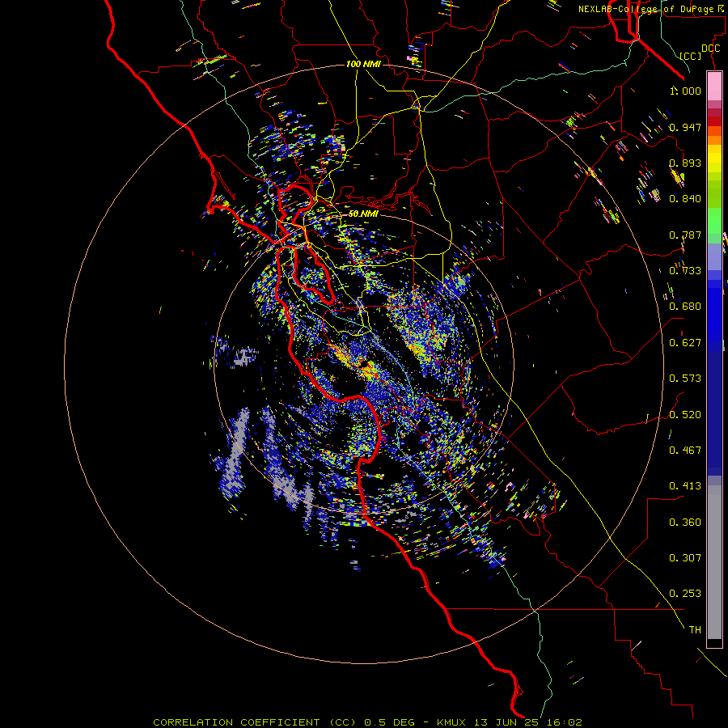Screen dimensions: 728x728
Task: Click the 0.5 DEG elevation text
Action: [x=392, y=722]
